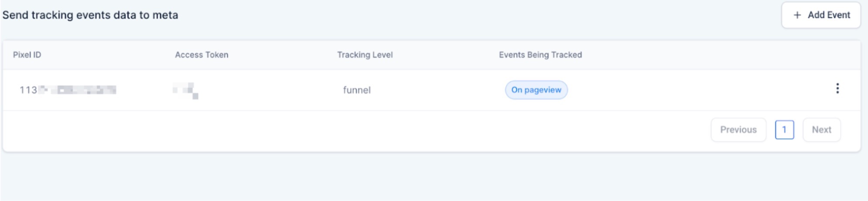Click the plus icon beside Add Event

[x=797, y=15]
